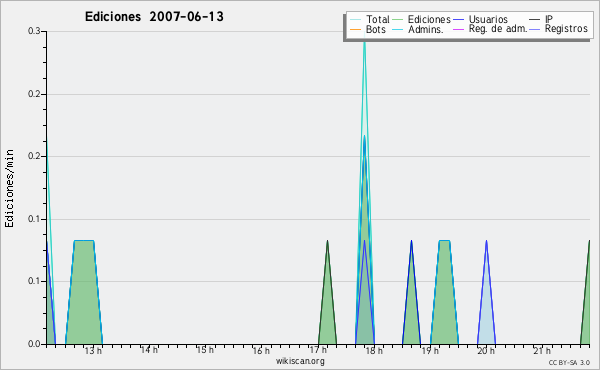Click the 21 h time axis label

[542, 350]
